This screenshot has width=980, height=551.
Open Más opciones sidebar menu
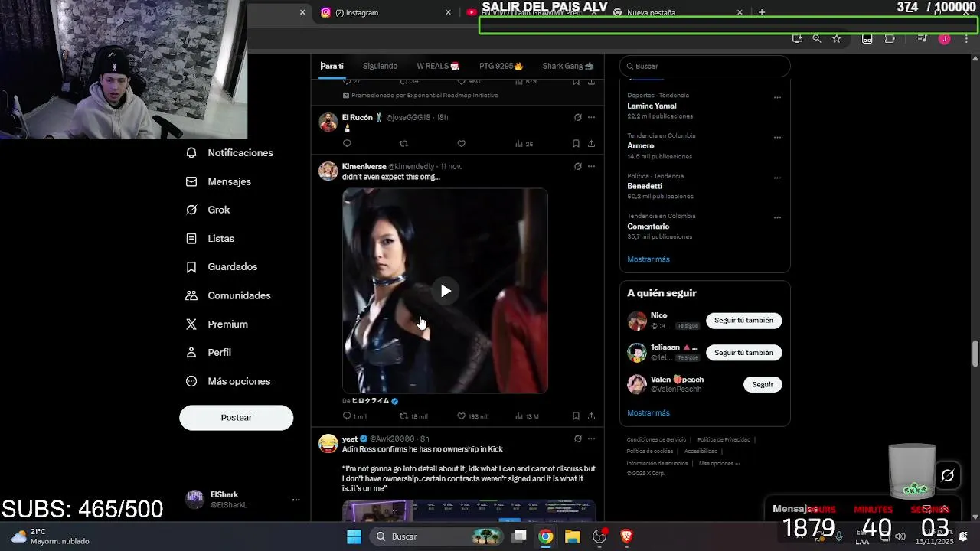[x=227, y=381]
